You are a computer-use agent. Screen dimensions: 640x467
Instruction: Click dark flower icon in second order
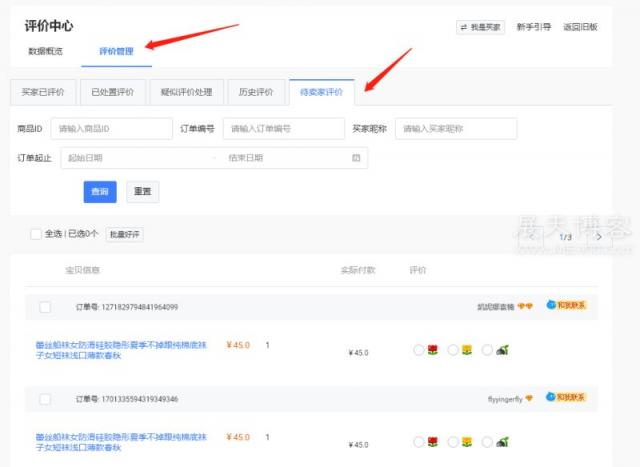pyautogui.click(x=502, y=442)
